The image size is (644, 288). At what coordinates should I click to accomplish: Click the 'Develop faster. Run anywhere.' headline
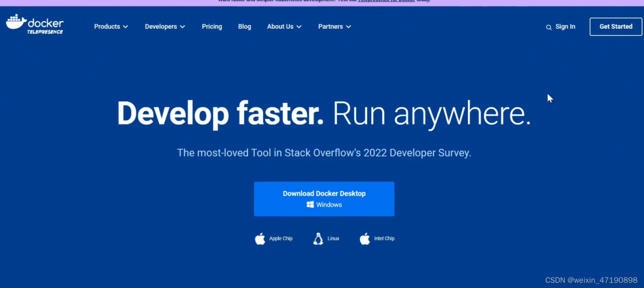tap(324, 114)
